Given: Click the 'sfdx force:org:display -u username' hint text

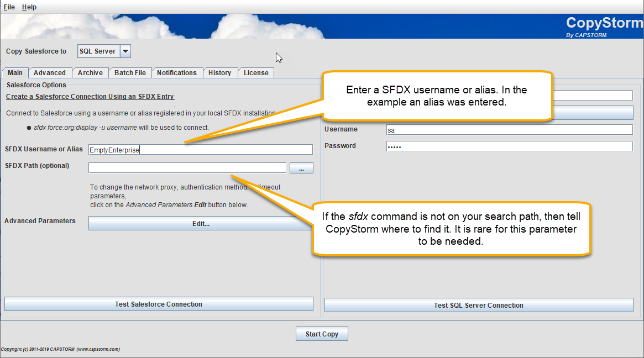Looking at the screenshot, I should [x=86, y=128].
